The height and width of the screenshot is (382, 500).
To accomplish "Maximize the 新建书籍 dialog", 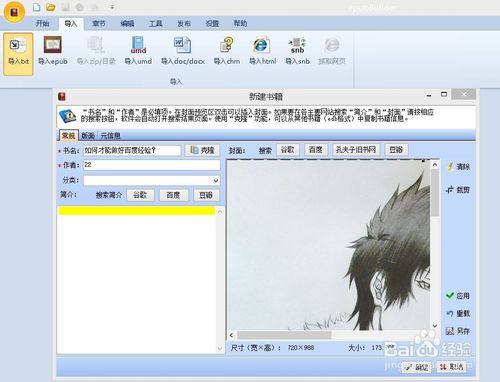I will (x=444, y=95).
